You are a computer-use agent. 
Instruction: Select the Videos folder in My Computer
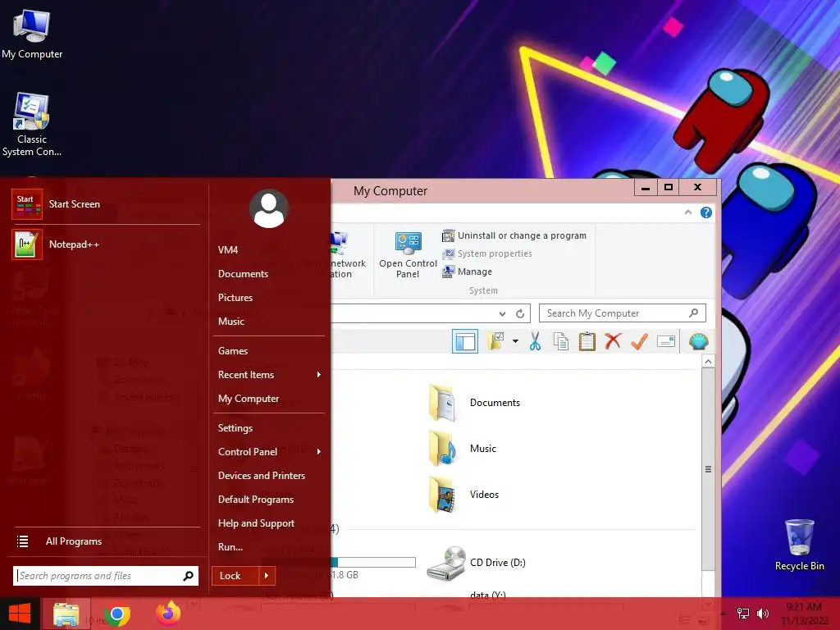(x=463, y=495)
